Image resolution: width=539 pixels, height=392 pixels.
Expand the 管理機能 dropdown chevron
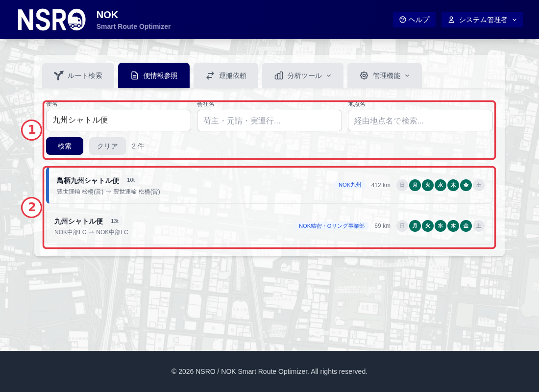pyautogui.click(x=407, y=75)
